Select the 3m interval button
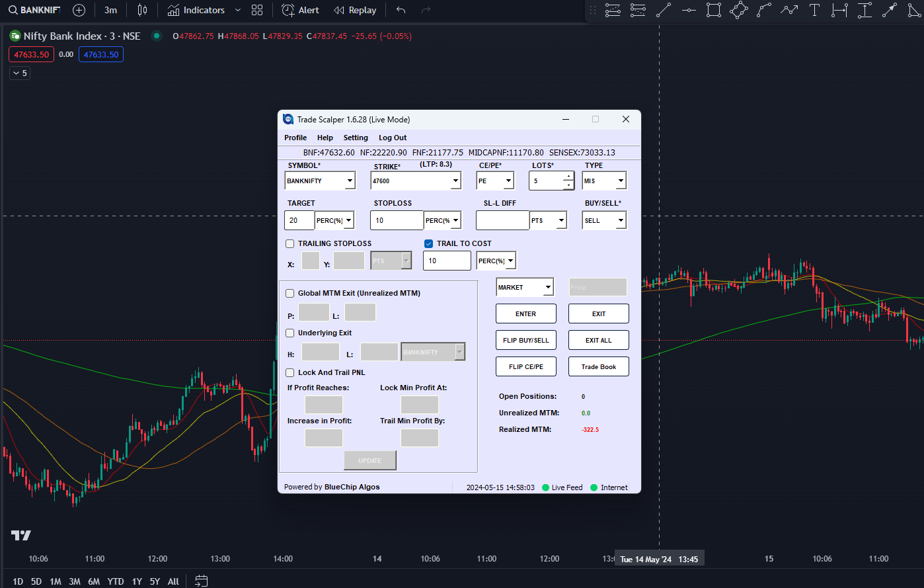This screenshot has height=588, width=924. click(x=110, y=10)
